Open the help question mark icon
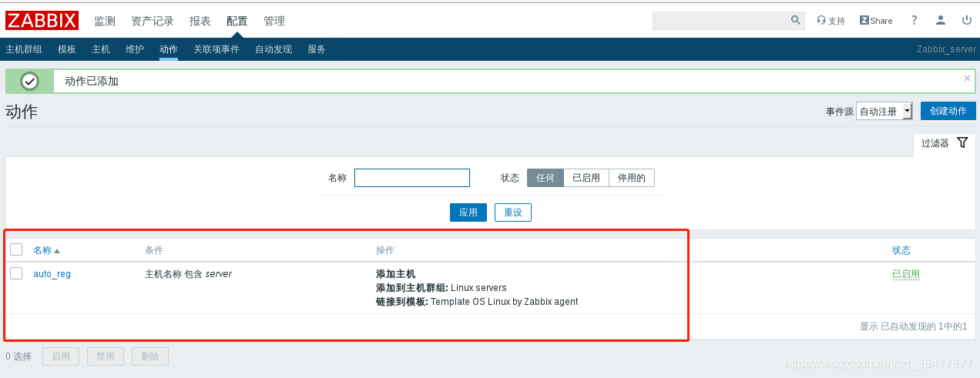Image resolution: width=980 pixels, height=378 pixels. pyautogui.click(x=915, y=21)
